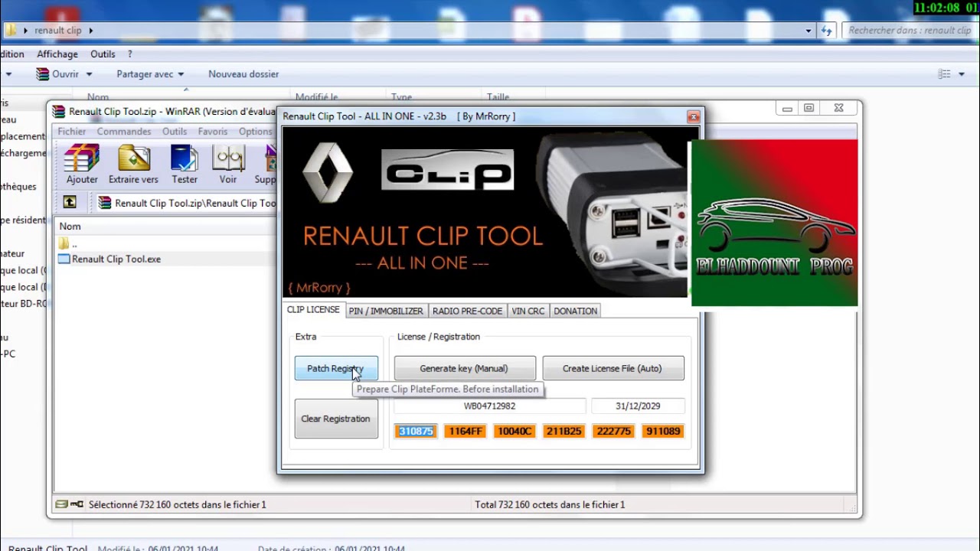Expand the breadcrumb arrow after renault clip
The width and height of the screenshot is (980, 551).
pos(90,31)
